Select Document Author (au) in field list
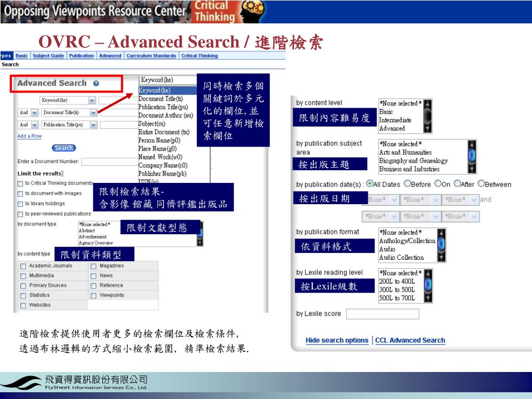The height and width of the screenshot is (399, 532). (x=166, y=115)
